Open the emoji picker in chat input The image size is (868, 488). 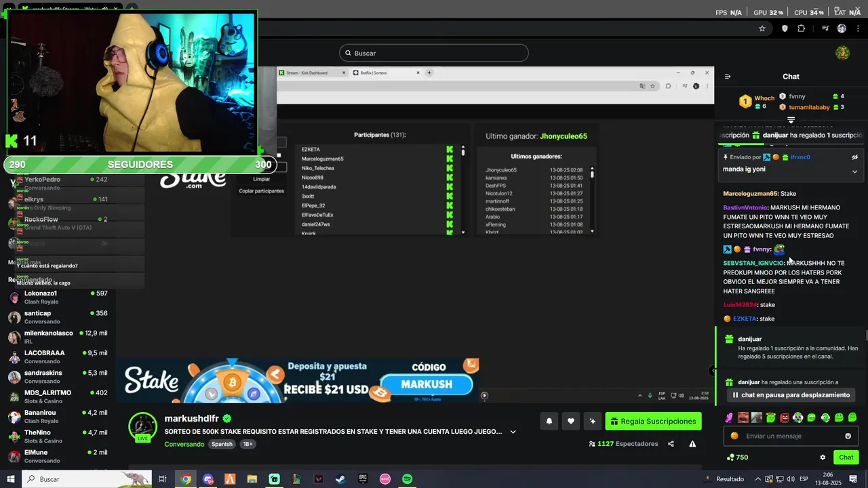[848, 436]
